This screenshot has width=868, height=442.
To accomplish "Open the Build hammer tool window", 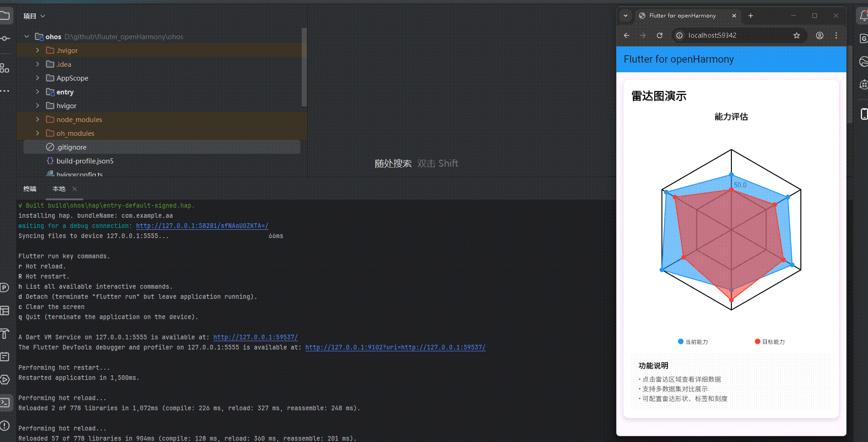I will [x=5, y=333].
